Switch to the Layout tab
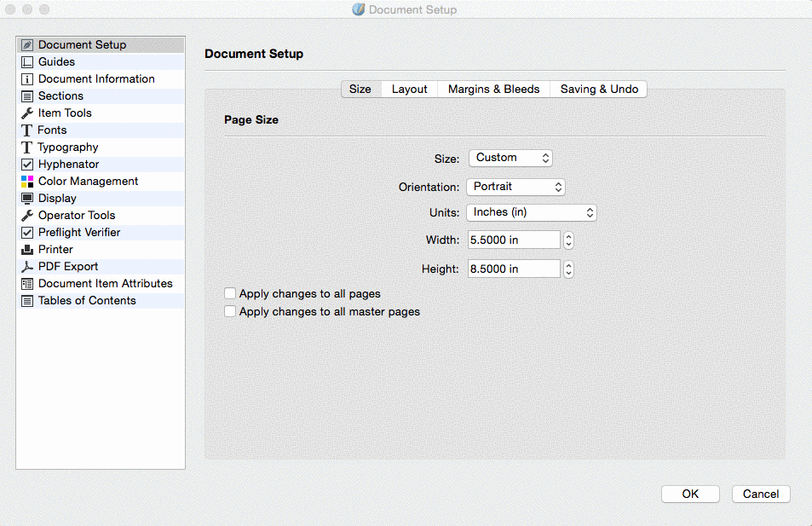The image size is (812, 526). pyautogui.click(x=409, y=89)
